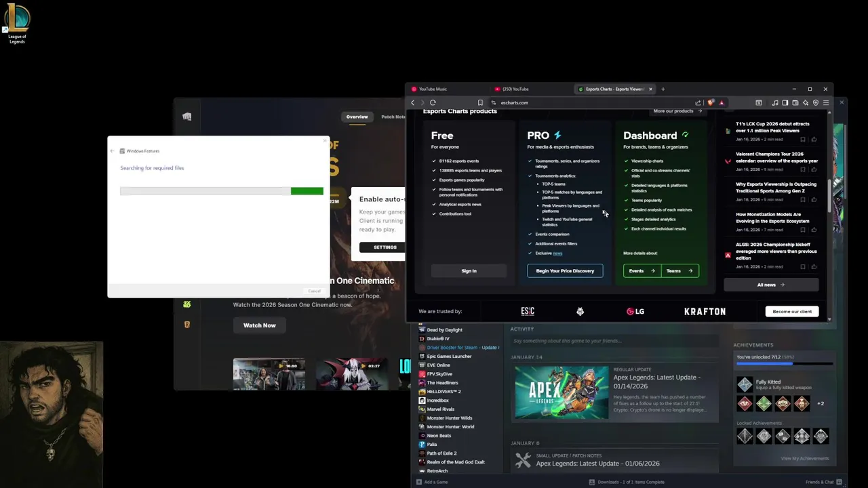868x488 pixels.
Task: Open the Brave Rewards triangle icon
Action: pyautogui.click(x=721, y=102)
